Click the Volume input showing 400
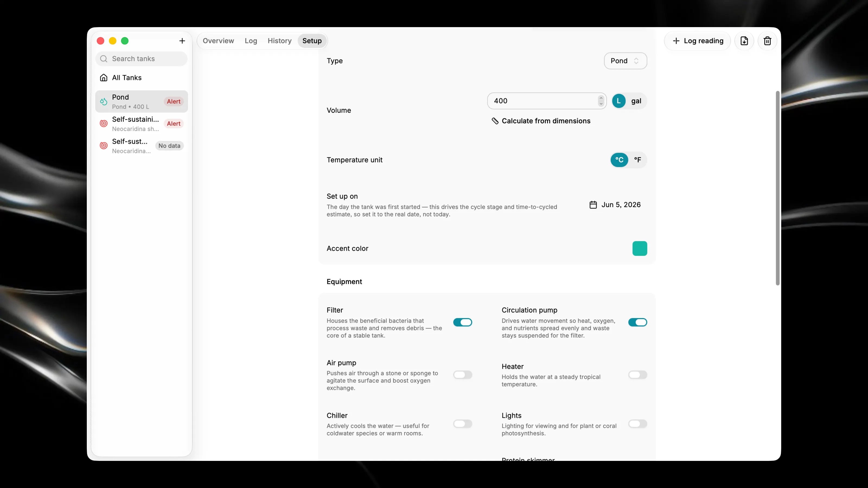The image size is (868, 488). (547, 101)
